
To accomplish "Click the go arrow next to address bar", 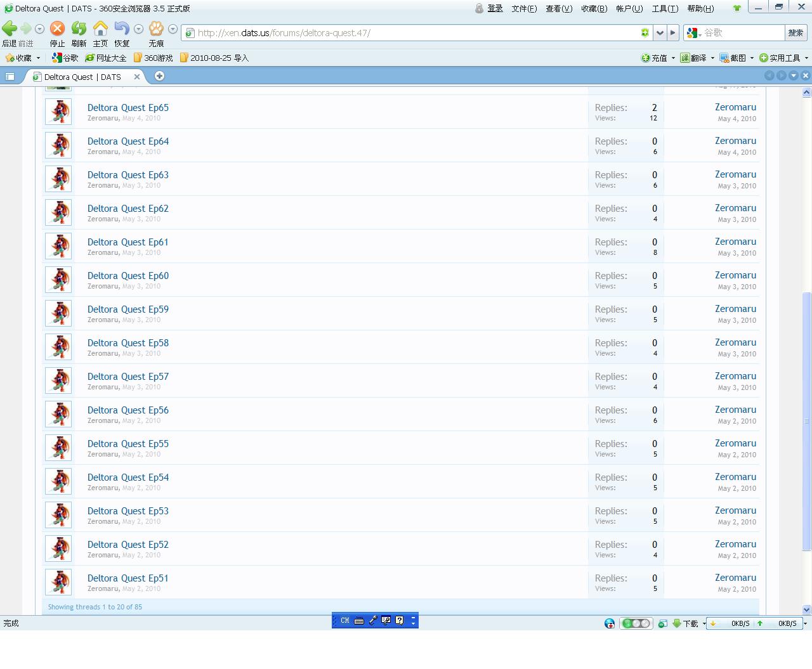I will click(x=672, y=32).
